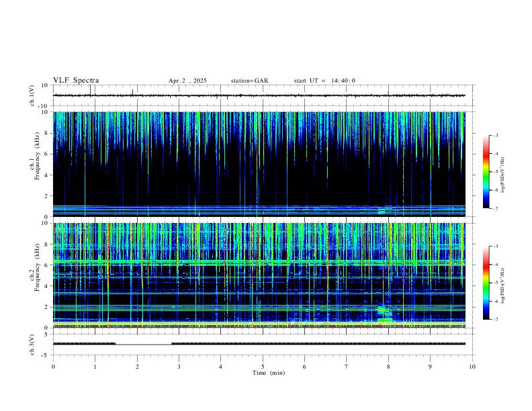The height and width of the screenshot is (411, 532).
Task: Click the 'start UT = 14:40:0' label
Action: (x=324, y=81)
